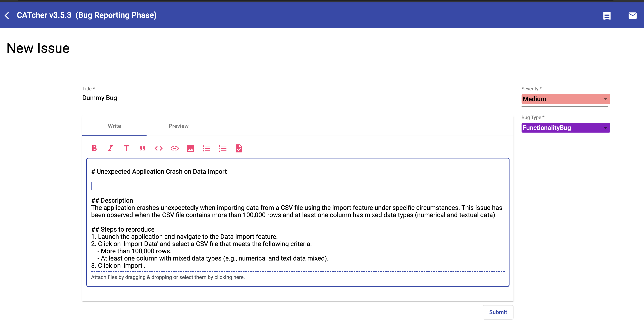Insert an image using the picture icon
This screenshot has height=329, width=644.
coord(191,148)
